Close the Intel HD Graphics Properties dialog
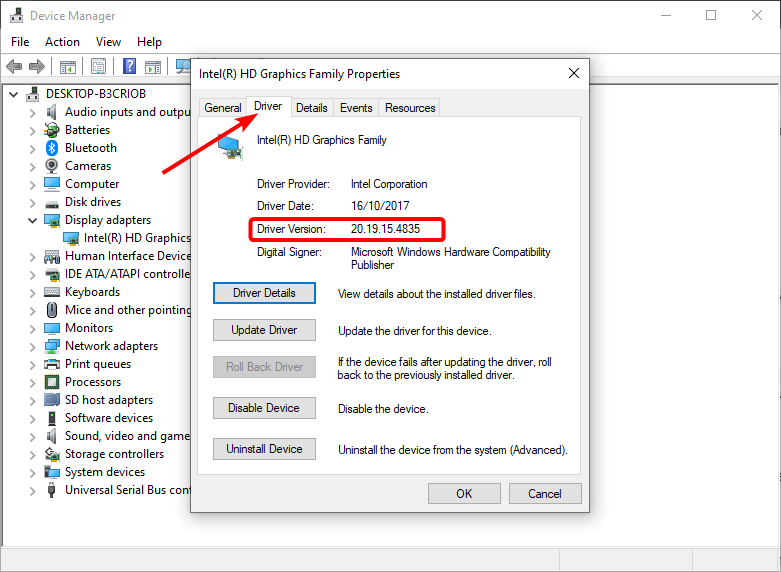This screenshot has width=781, height=572. [x=574, y=73]
